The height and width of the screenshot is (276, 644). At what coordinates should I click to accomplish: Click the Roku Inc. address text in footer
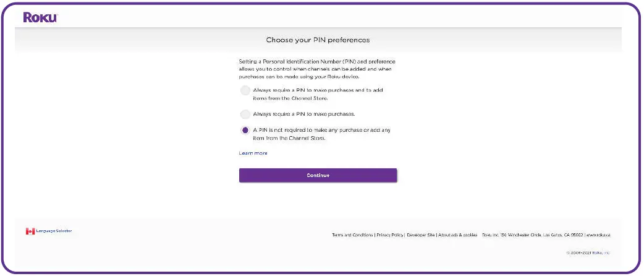(x=532, y=235)
